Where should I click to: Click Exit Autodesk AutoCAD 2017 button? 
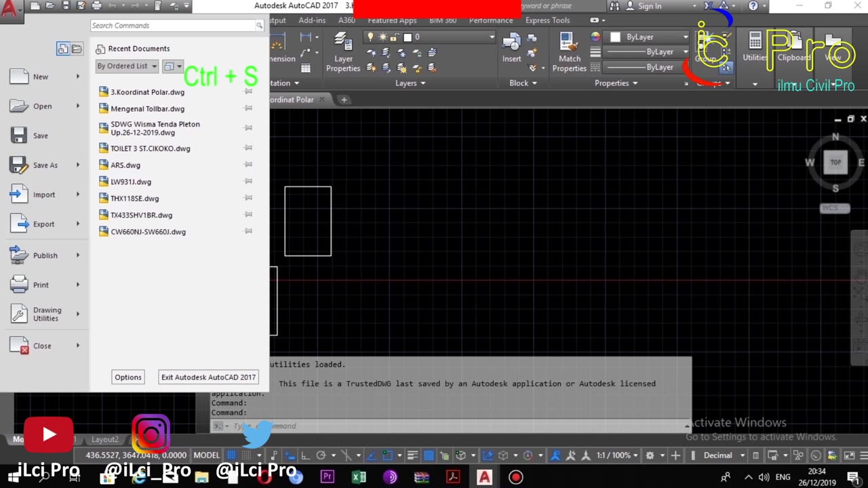208,377
